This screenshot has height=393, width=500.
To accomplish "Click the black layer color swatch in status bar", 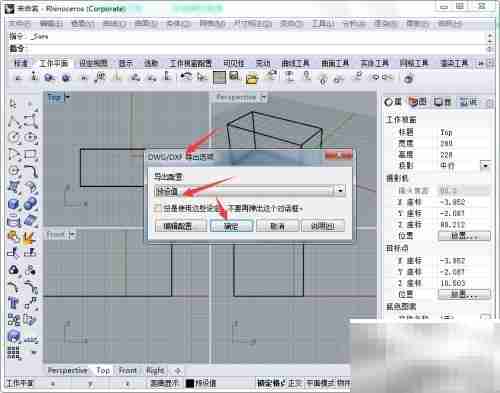I will [190, 383].
